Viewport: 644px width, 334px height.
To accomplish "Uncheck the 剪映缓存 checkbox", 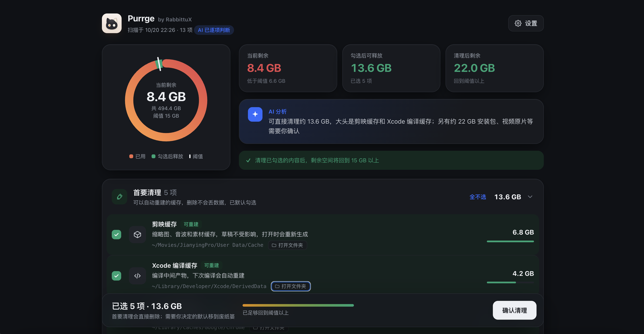I will click(x=116, y=235).
